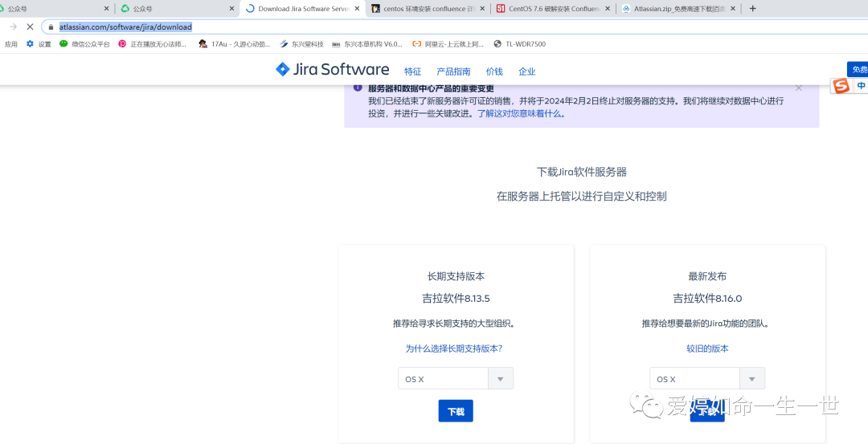Expand OS dropdown under 吉拉软件8.13.5
Viewport: 868px width, 444px height.
(x=456, y=379)
